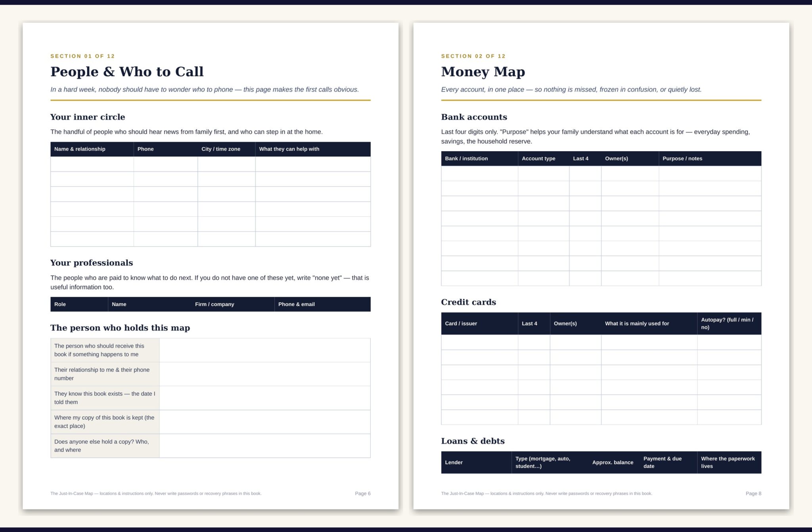
Task: Click 'Name & relationship' column header
Action: click(x=92, y=149)
